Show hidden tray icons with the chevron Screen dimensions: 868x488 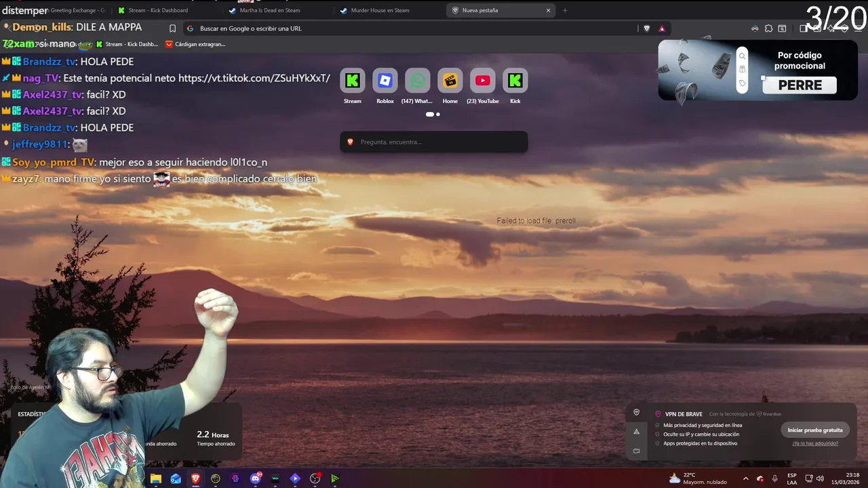coord(746,479)
